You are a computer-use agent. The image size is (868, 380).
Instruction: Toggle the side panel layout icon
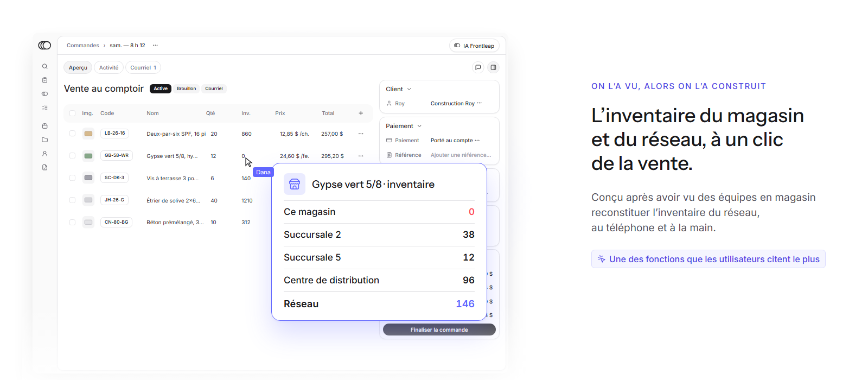coord(493,67)
